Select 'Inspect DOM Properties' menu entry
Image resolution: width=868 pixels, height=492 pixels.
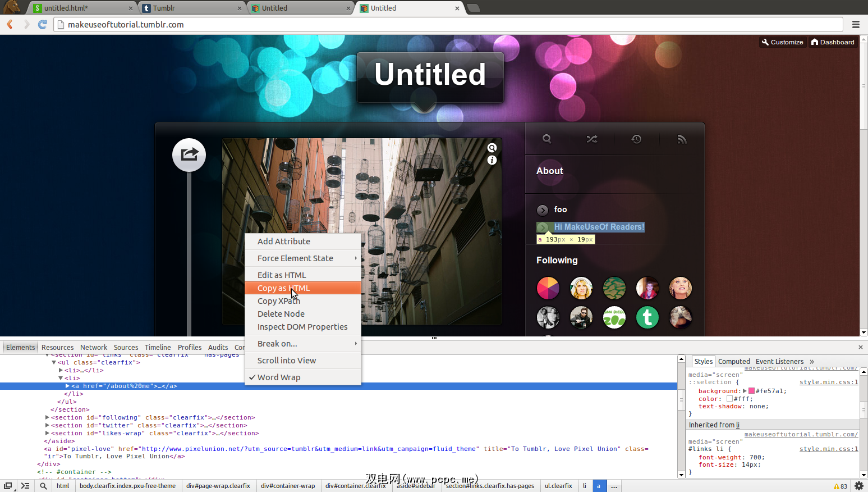click(303, 327)
